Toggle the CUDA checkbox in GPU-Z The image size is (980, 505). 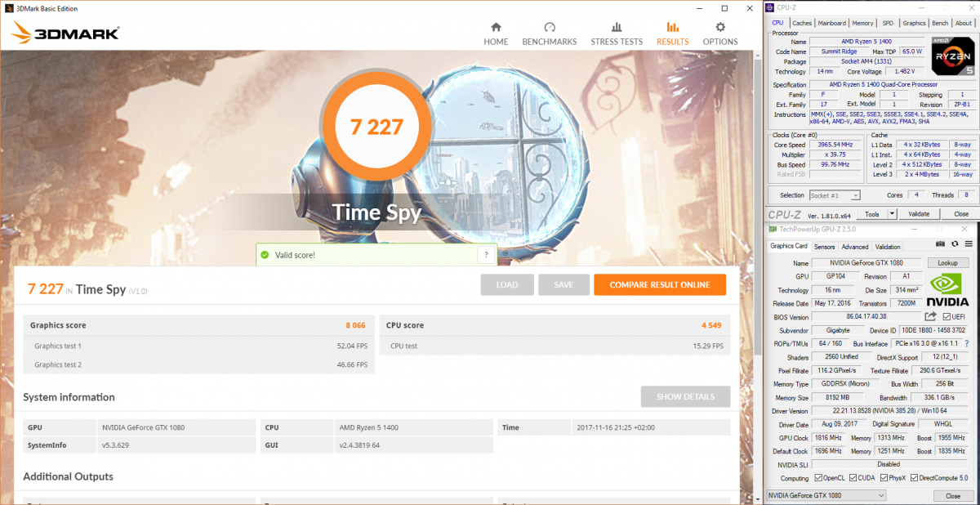click(853, 478)
